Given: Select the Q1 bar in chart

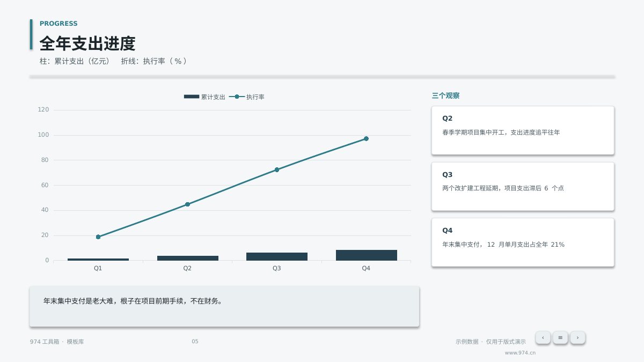Looking at the screenshot, I should (x=98, y=260).
